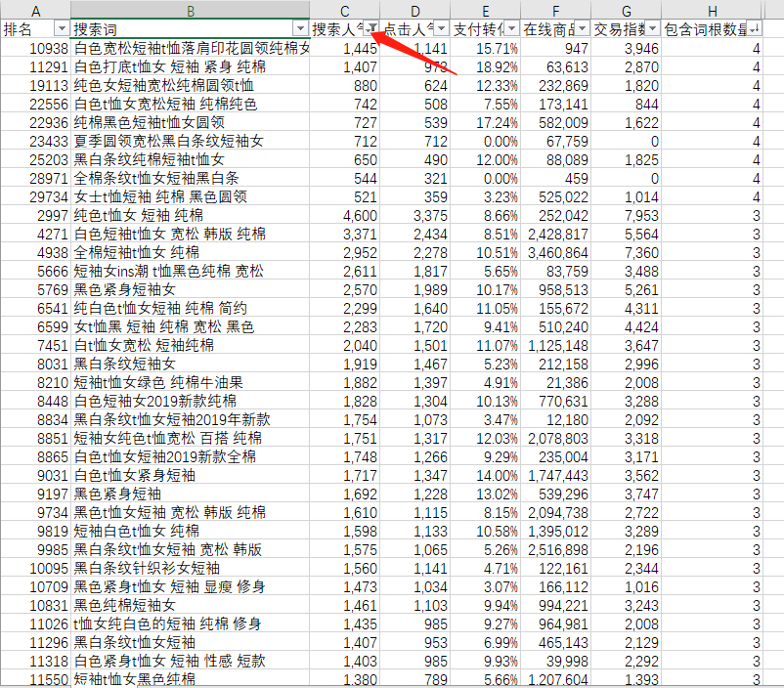Open the 点击人气 column filter dropdown
This screenshot has height=688, width=784.
[x=441, y=28]
